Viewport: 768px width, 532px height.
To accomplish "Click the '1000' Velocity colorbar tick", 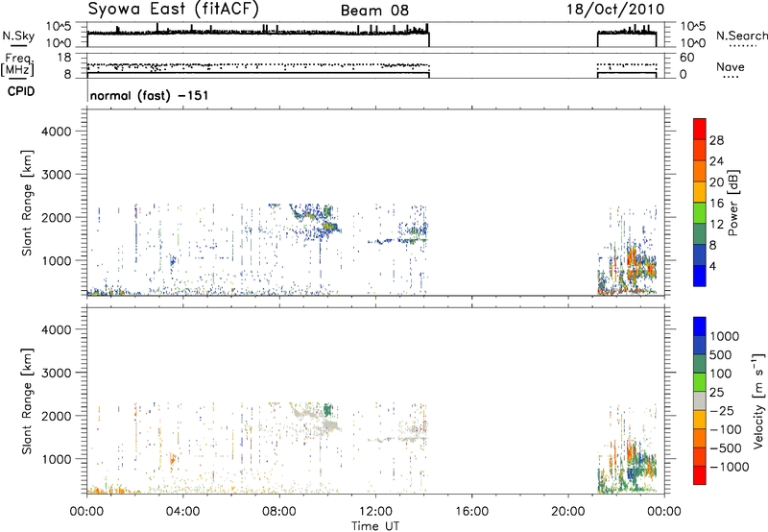I will [725, 336].
